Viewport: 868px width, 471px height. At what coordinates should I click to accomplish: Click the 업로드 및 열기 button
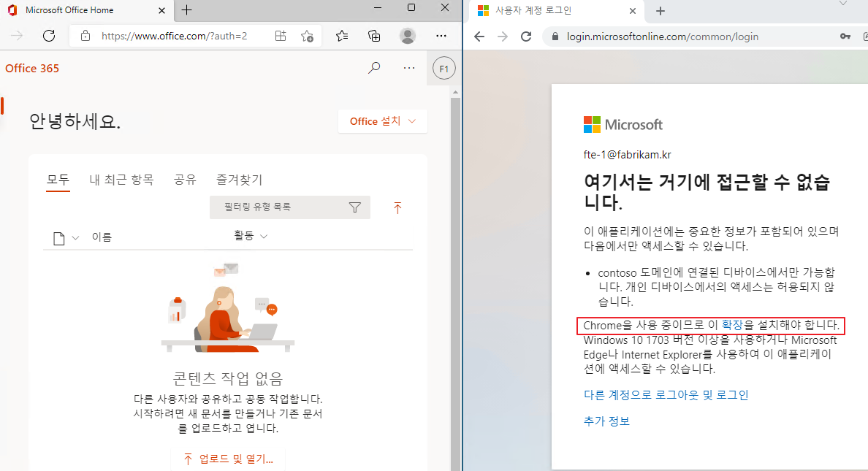(228, 459)
